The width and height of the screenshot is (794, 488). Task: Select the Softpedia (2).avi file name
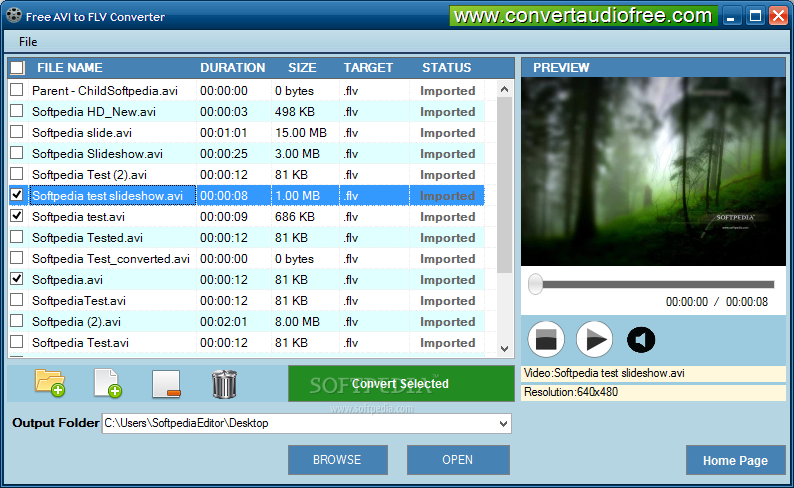coord(76,322)
